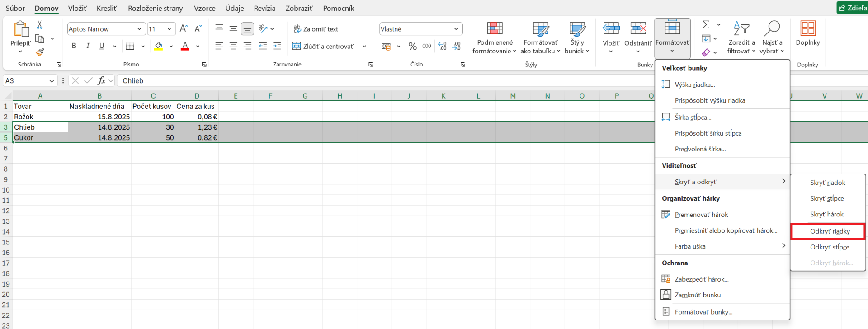Click the increase indent icon

point(277,46)
